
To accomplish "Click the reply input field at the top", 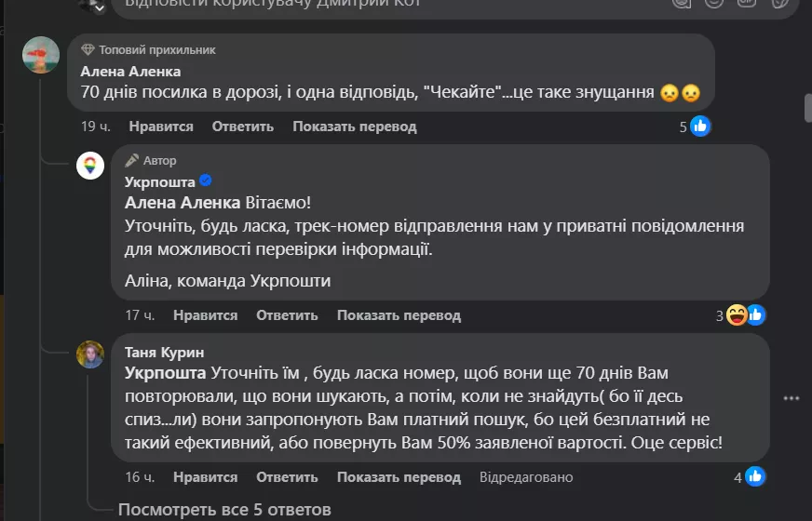I will point(372,4).
